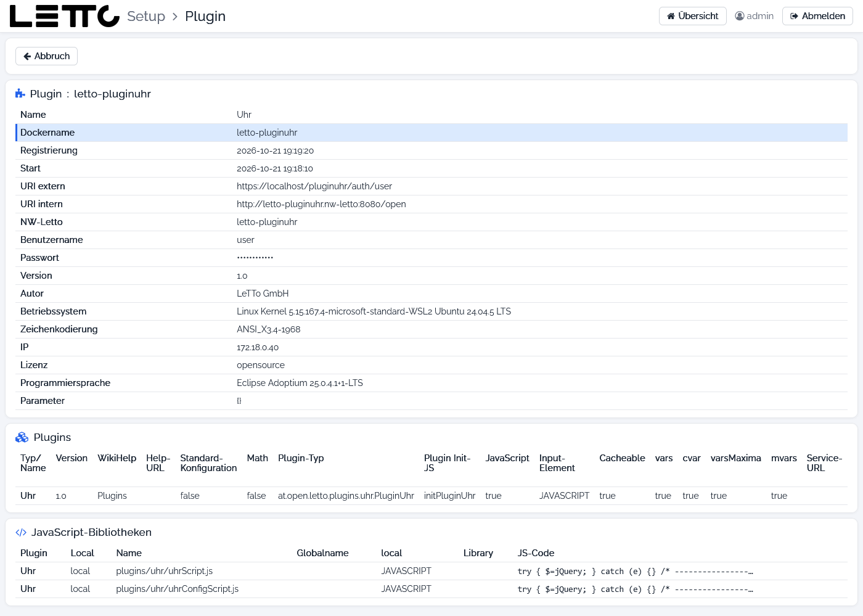Click the Start date 2026-10-21 19:18:10
This screenshot has height=616, width=863.
coord(275,168)
